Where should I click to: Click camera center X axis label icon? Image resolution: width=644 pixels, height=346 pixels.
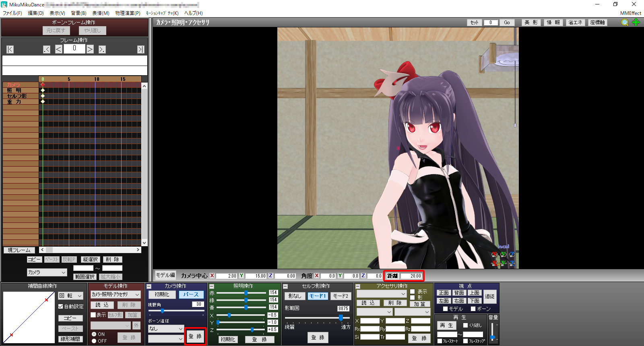(212, 276)
